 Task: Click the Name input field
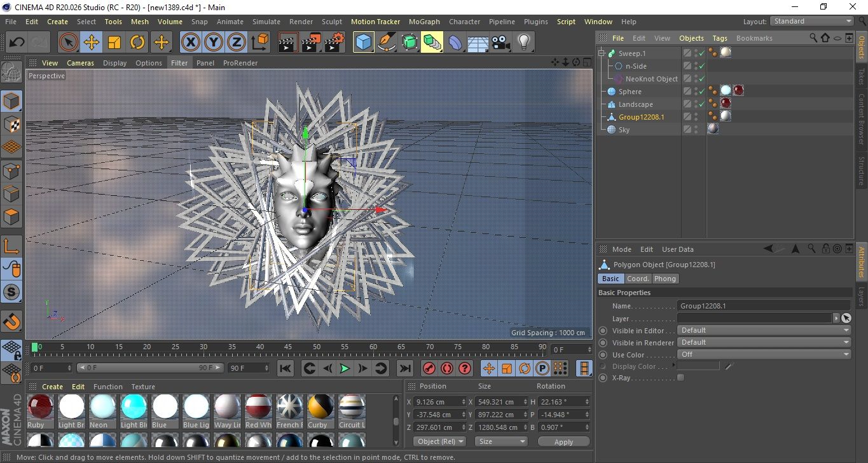[764, 306]
